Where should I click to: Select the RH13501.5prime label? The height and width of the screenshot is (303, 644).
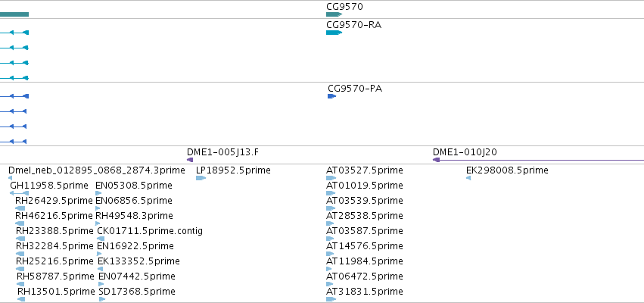(56, 292)
